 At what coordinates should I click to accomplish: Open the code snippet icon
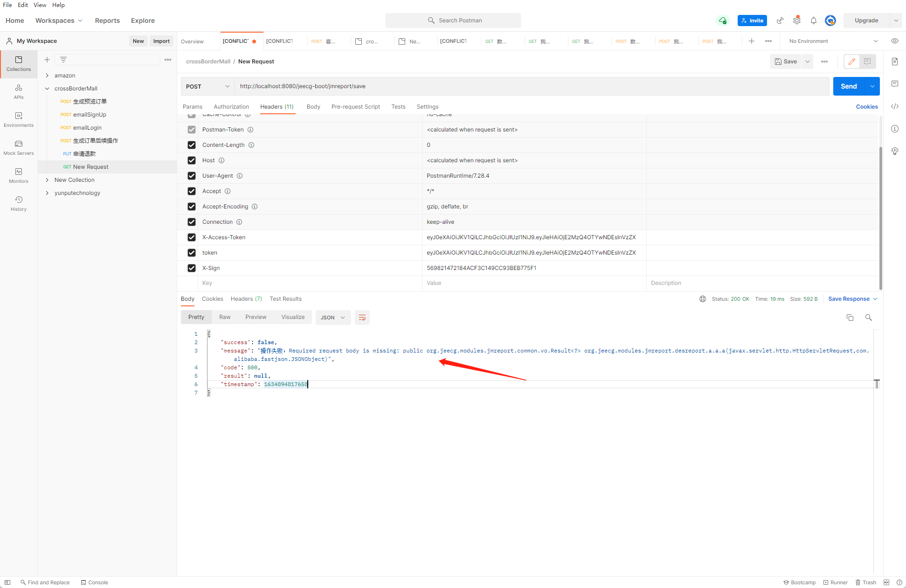(895, 106)
